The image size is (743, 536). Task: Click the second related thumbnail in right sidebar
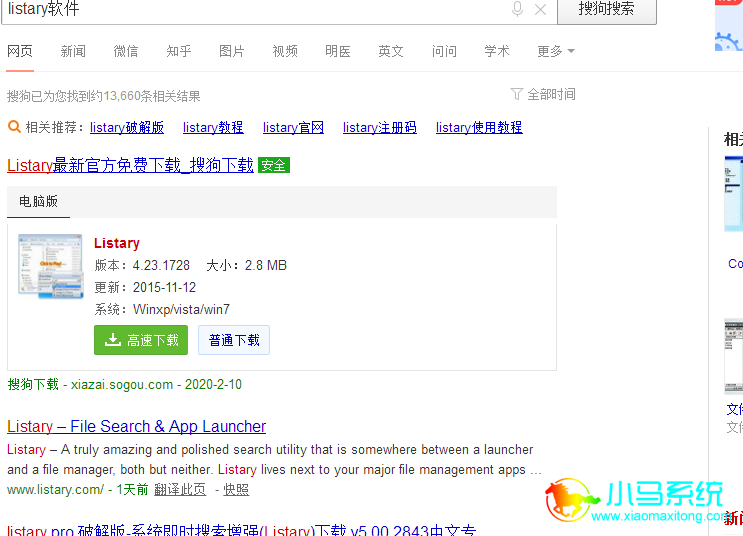coord(734,357)
